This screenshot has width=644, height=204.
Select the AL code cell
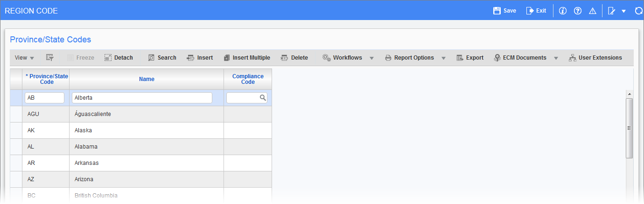[x=46, y=147]
